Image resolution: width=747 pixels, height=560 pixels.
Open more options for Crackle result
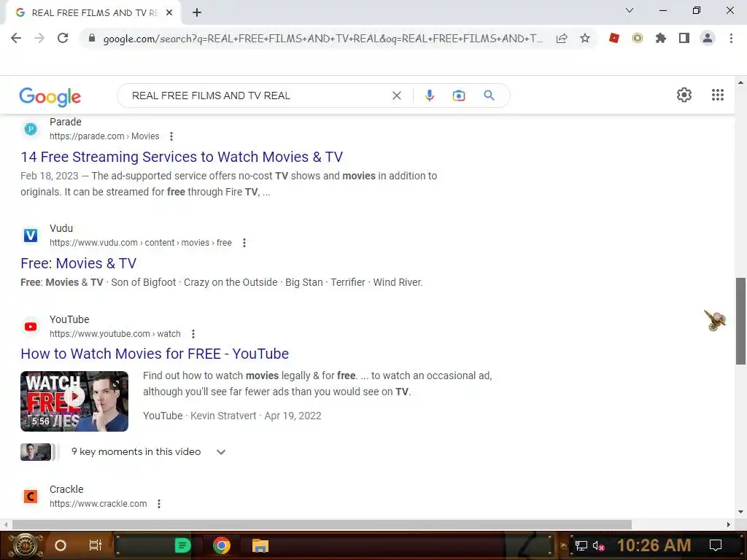[x=159, y=504]
